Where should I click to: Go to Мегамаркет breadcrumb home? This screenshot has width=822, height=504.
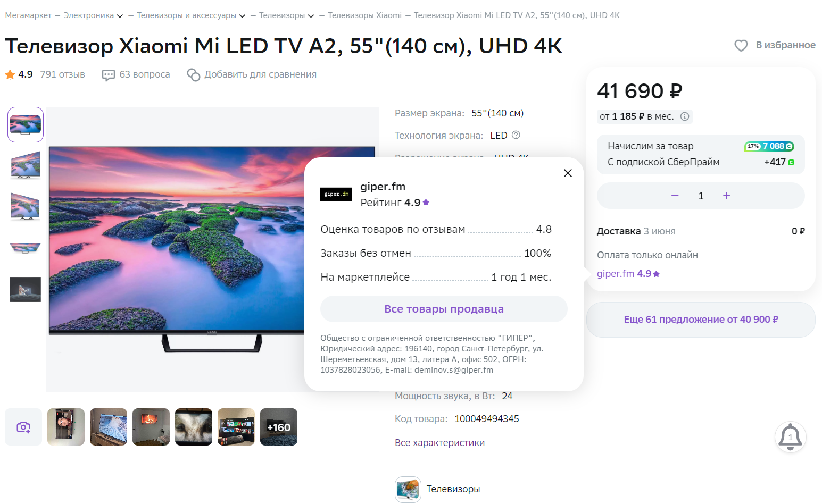click(x=28, y=15)
